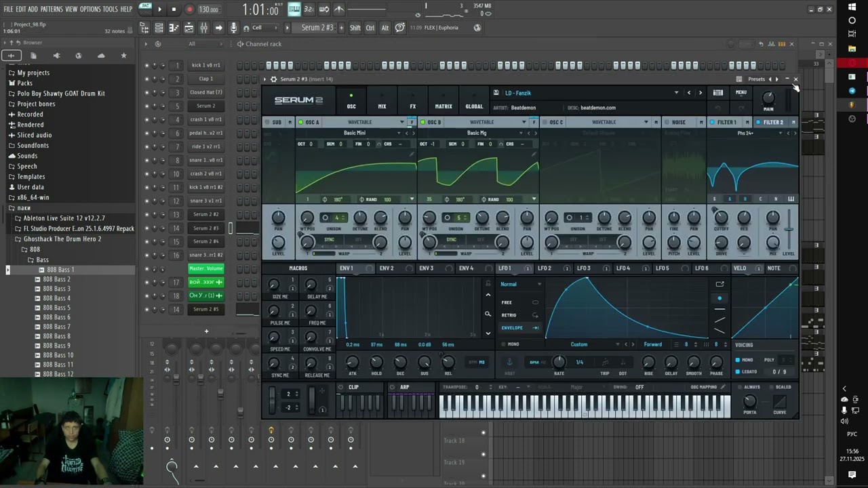Stop playback with the transport stop button
This screenshot has height=488, width=868.
pyautogui.click(x=174, y=9)
